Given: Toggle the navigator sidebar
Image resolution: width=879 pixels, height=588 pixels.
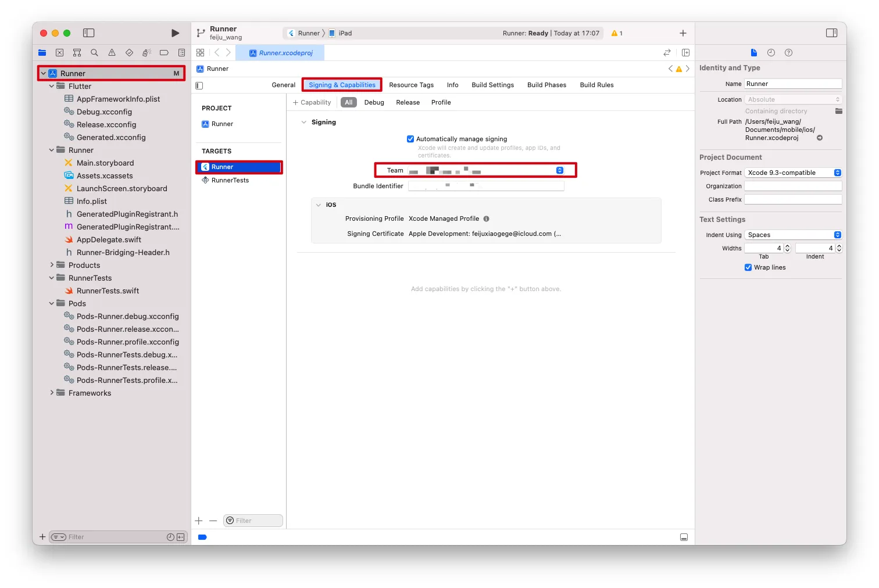Looking at the screenshot, I should click(89, 33).
